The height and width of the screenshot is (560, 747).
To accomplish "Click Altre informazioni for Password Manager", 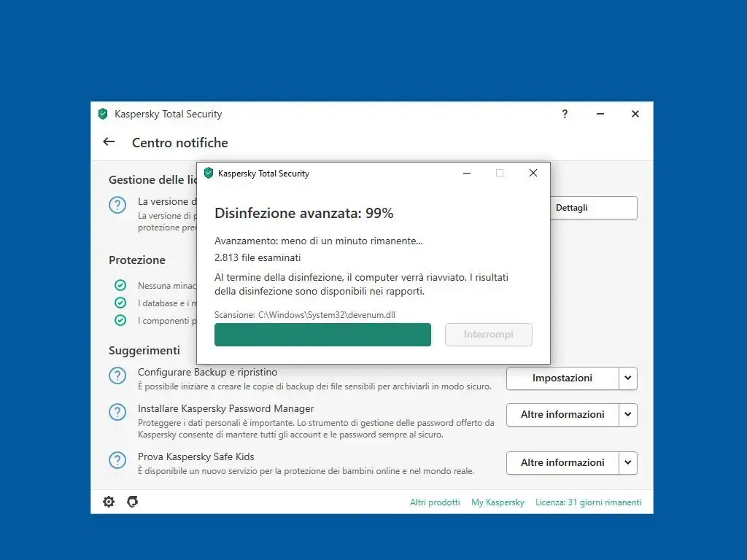I will [x=562, y=415].
